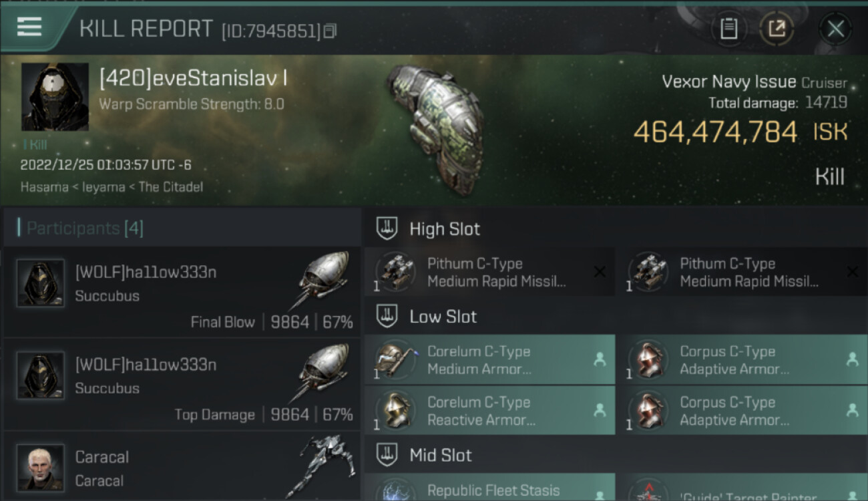Screen dimensions: 868x501
Task: Select first Pithum C-Type missile launcher
Action: (x=489, y=272)
